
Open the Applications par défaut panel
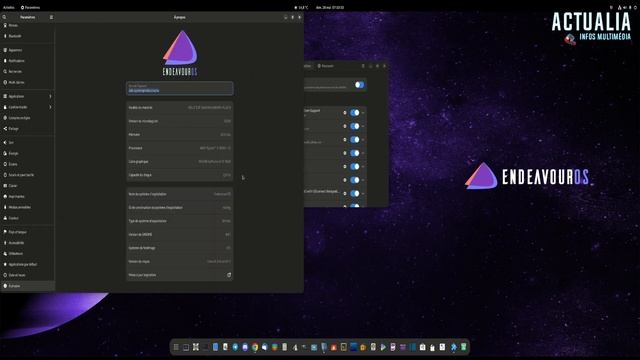(27, 264)
